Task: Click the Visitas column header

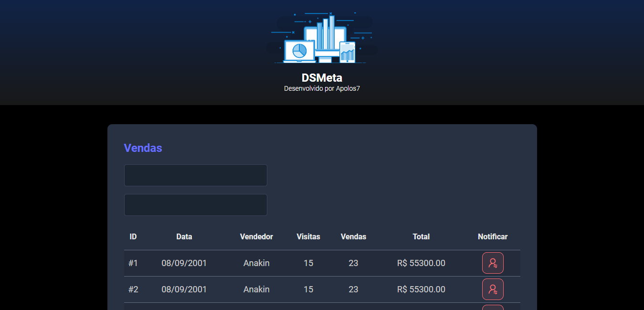Action: coord(308,236)
